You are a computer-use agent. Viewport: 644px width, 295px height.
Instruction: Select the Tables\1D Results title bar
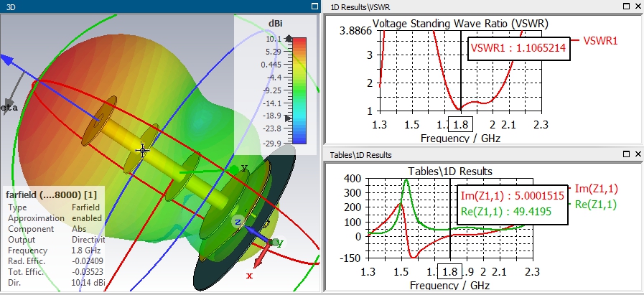click(484, 154)
